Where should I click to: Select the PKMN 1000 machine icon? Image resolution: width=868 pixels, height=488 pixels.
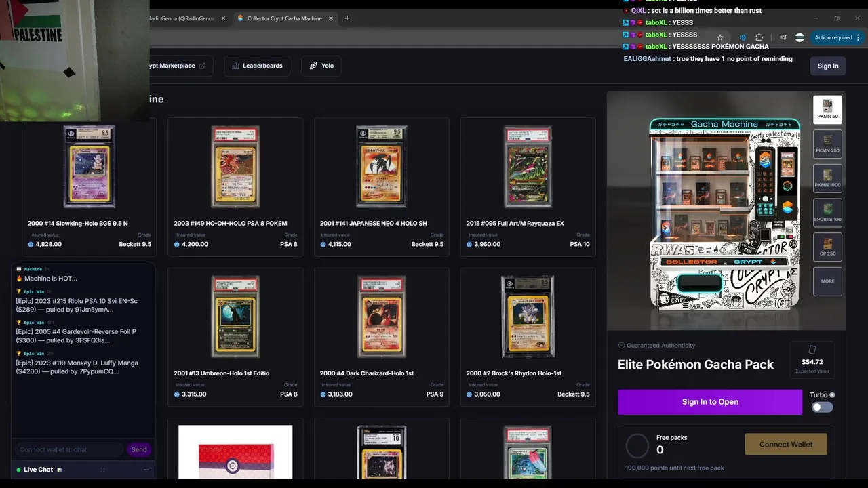[x=827, y=178]
